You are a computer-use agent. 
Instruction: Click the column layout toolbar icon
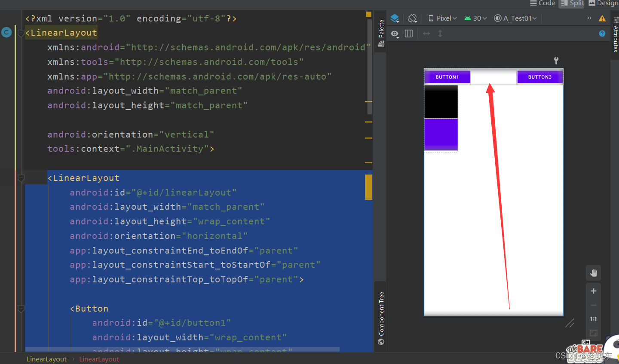pos(409,34)
